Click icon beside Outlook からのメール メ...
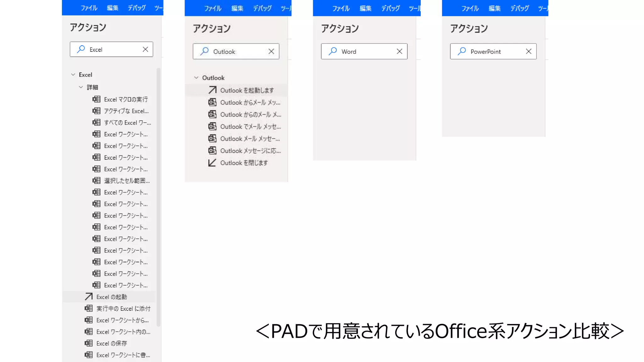The width and height of the screenshot is (644, 362). click(x=212, y=114)
